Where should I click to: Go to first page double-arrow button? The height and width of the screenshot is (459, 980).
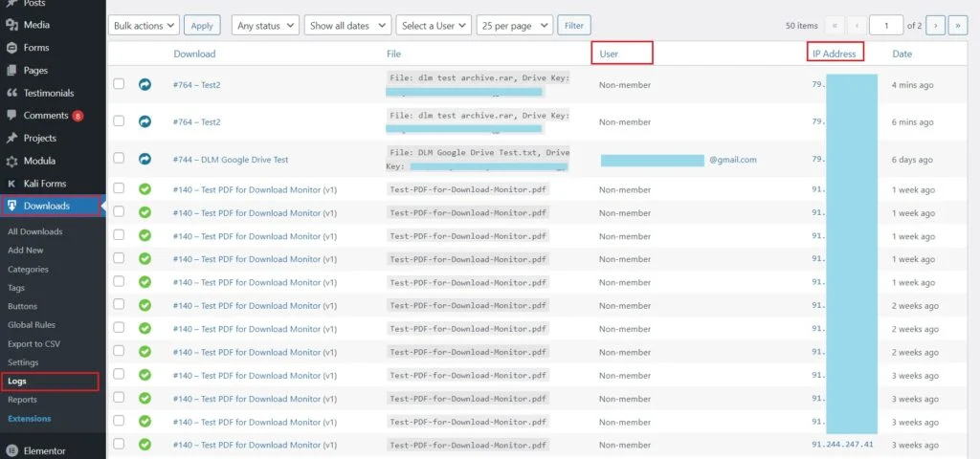835,25
